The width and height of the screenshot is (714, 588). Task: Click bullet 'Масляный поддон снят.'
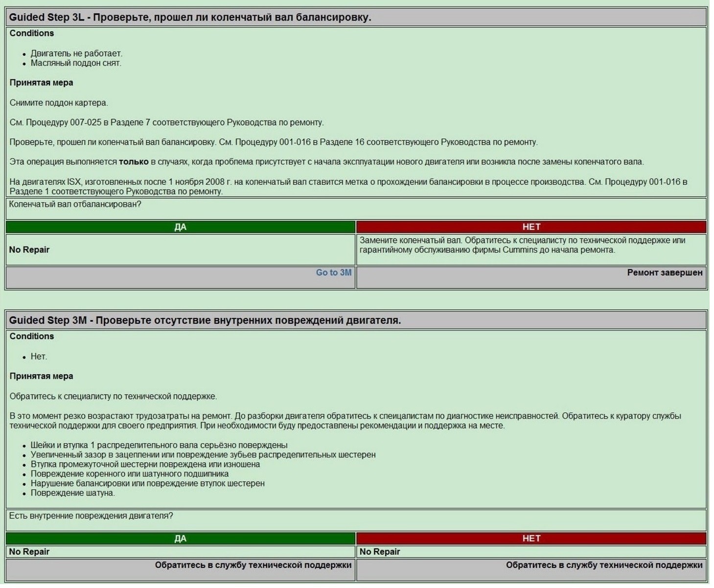pyautogui.click(x=76, y=63)
